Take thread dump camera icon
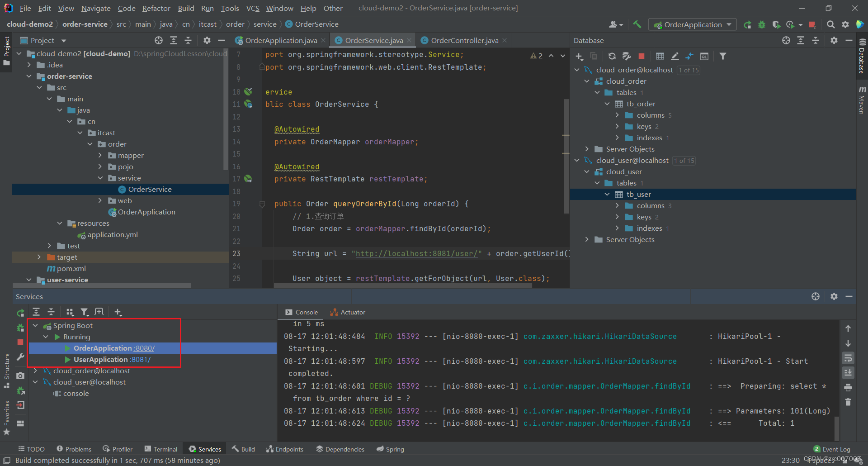Screen dimensions: 868x466 coord(20,376)
